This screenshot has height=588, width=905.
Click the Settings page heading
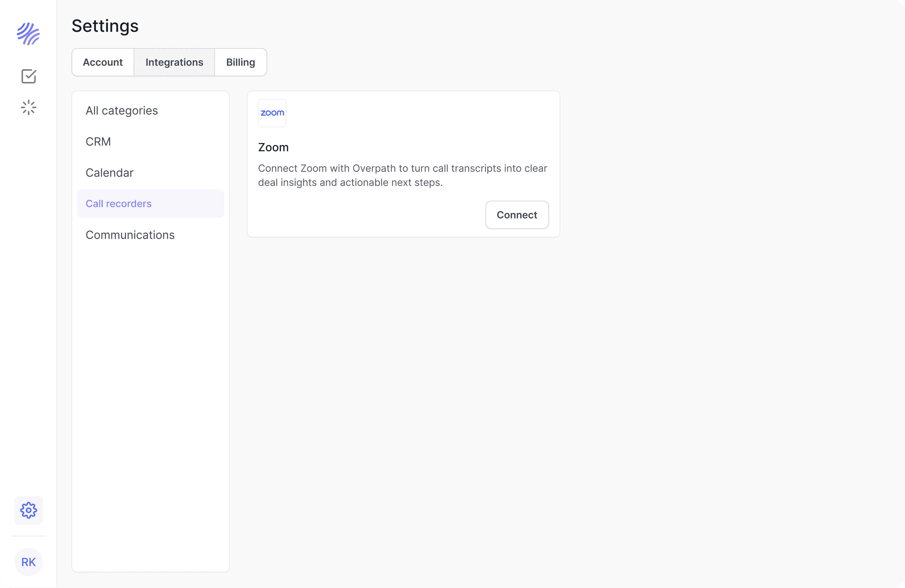tap(105, 26)
